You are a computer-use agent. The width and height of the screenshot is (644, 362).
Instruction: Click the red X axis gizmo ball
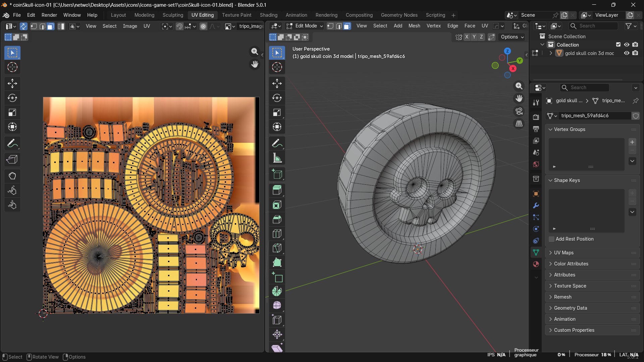(x=513, y=68)
